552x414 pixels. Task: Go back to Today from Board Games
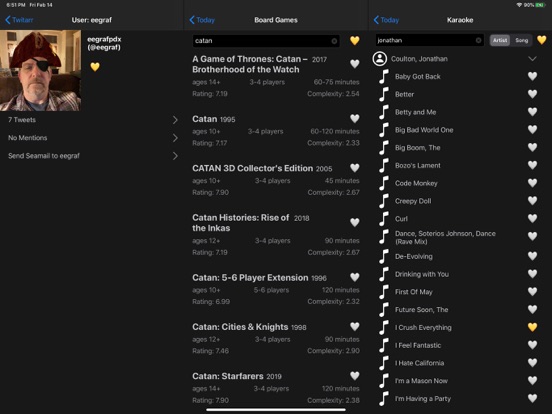(202, 20)
